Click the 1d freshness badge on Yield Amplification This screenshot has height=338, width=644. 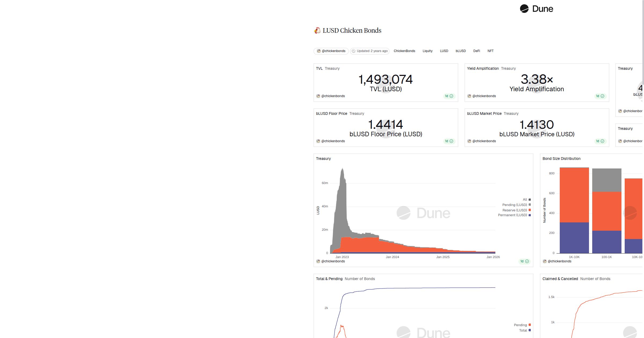600,96
